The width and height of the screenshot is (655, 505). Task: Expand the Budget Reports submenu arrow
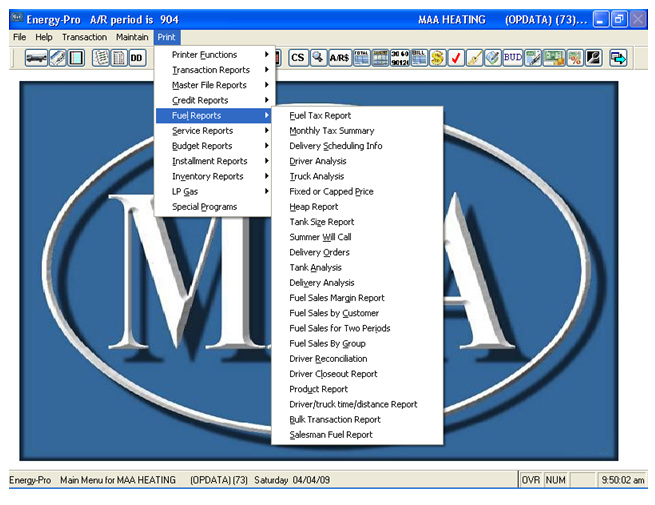tap(267, 145)
